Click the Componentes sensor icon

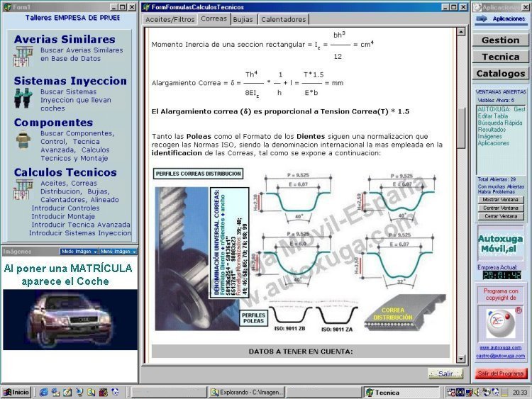23,140
